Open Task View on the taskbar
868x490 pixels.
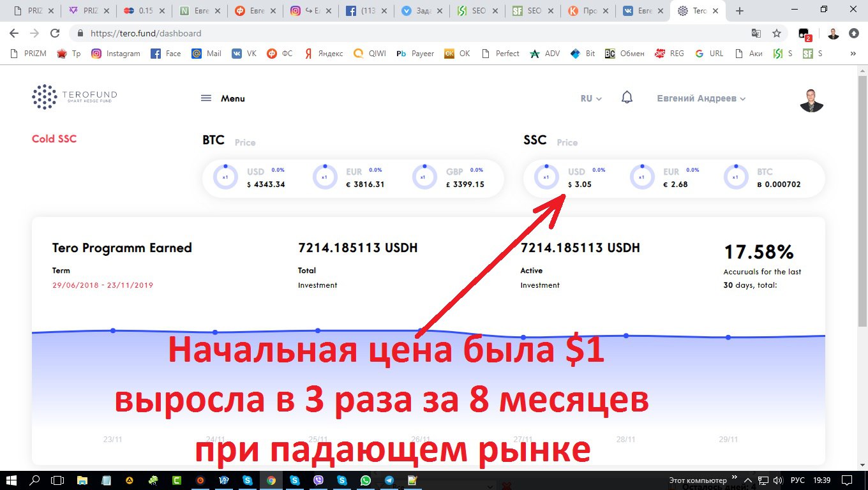point(57,480)
